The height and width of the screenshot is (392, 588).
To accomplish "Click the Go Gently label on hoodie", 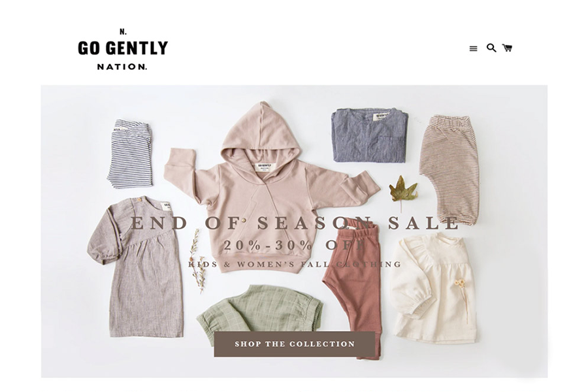I will [265, 167].
